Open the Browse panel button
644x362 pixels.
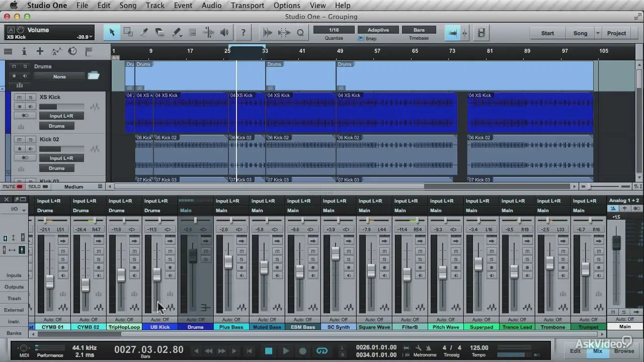coord(624,351)
